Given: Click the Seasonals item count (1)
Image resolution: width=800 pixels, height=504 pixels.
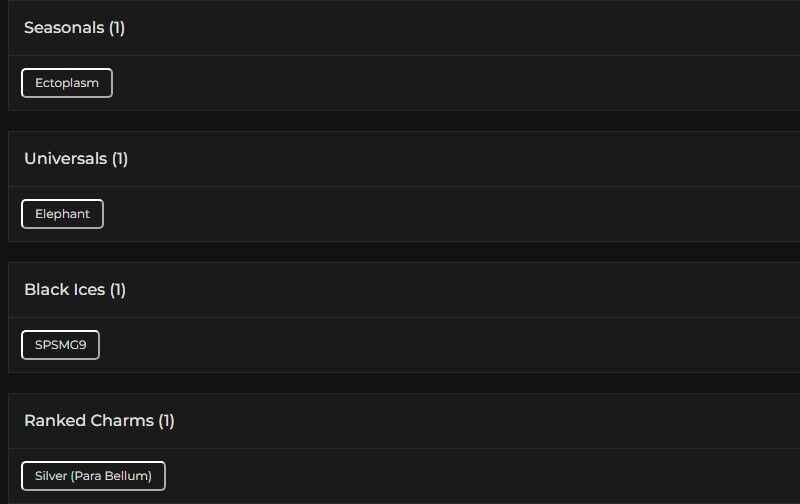Looking at the screenshot, I should tap(117, 28).
